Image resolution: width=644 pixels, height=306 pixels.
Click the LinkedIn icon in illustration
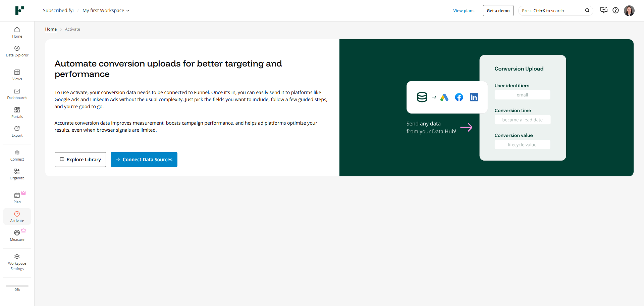point(474,97)
